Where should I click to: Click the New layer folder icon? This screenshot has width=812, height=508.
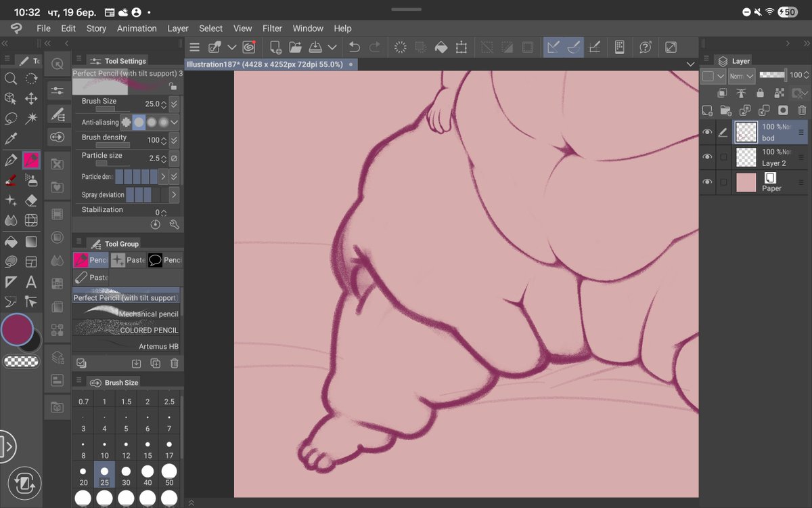(726, 110)
